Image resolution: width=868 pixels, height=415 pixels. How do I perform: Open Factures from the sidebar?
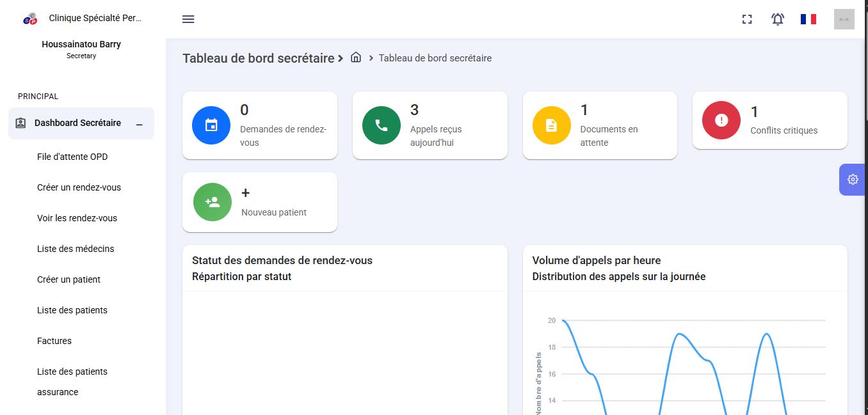(x=54, y=341)
